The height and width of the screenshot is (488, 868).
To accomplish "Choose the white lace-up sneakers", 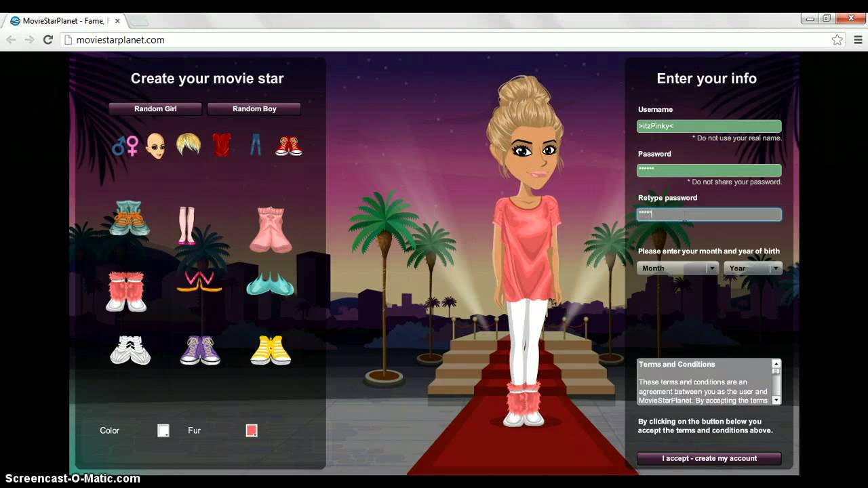I will (x=130, y=350).
